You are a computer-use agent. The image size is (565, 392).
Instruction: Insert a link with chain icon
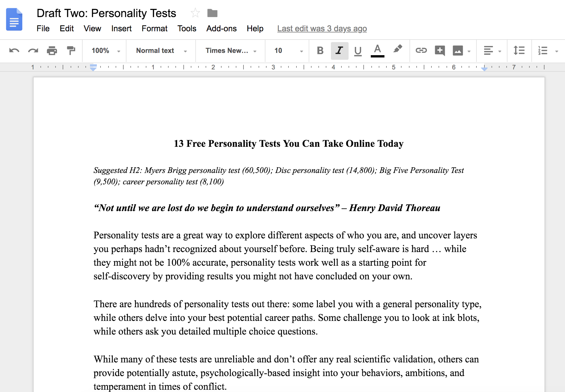pos(421,51)
